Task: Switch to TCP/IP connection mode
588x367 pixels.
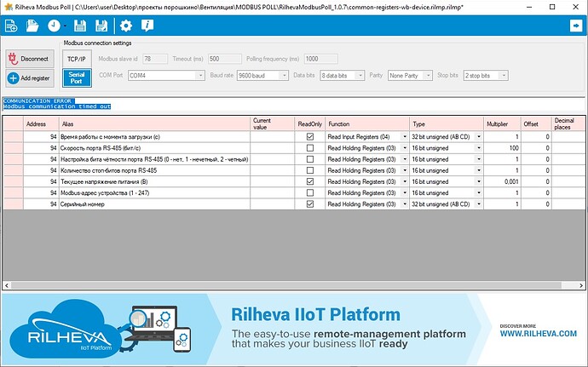Action: coord(75,59)
